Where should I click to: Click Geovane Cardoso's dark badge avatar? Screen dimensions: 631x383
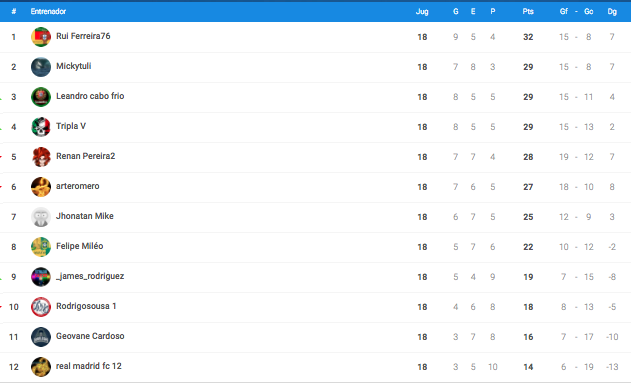point(41,337)
